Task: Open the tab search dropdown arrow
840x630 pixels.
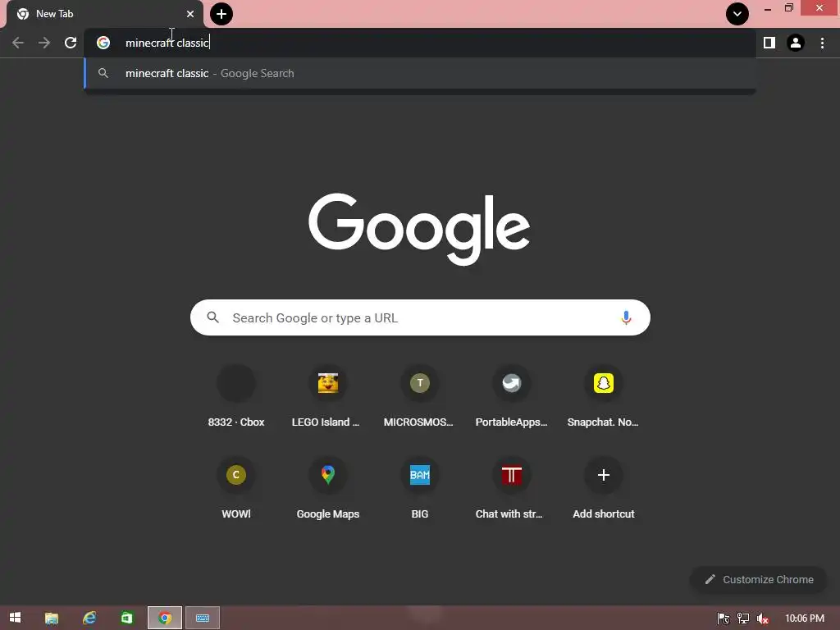Action: (737, 14)
